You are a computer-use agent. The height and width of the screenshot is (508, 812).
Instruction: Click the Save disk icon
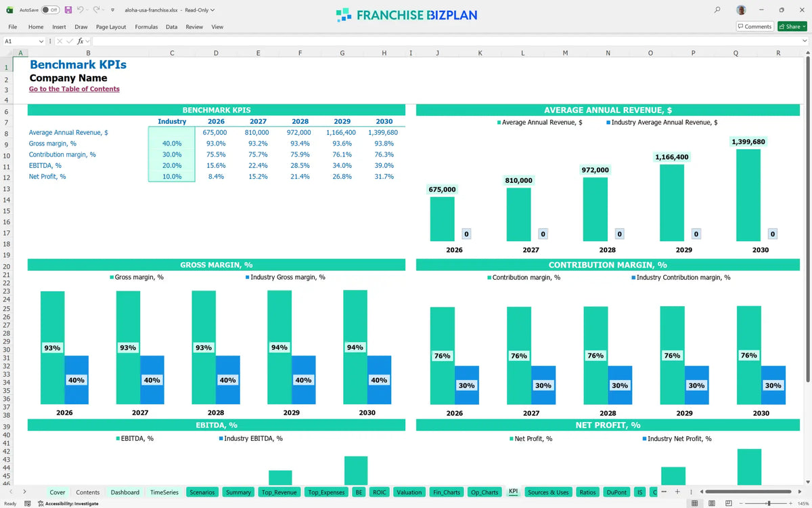point(68,10)
